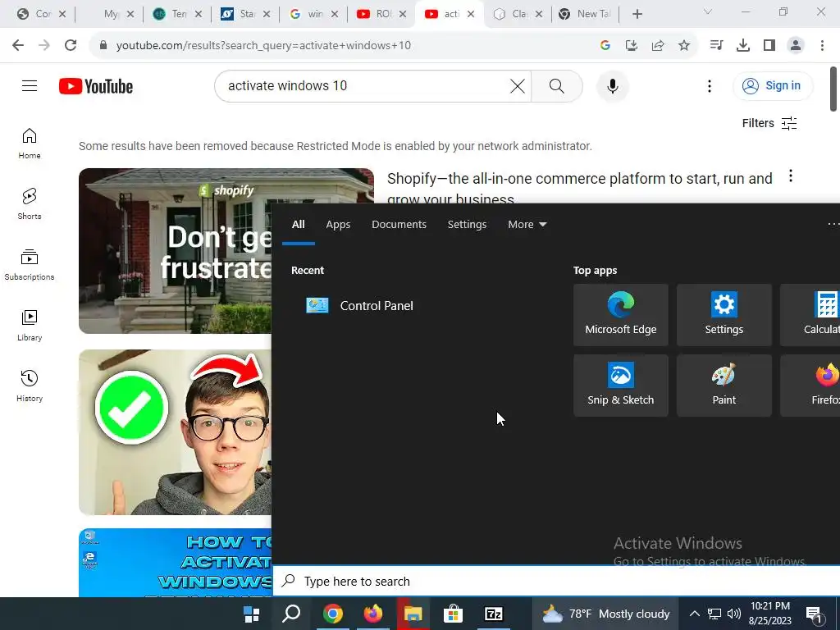Go back with the browser back arrow
This screenshot has width=840, height=630.
pyautogui.click(x=18, y=45)
